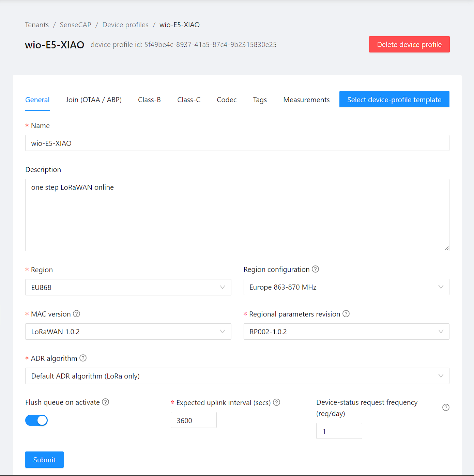Click help icon for Flush queue on activate
Viewport: 474px width, 476px height.
point(106,402)
